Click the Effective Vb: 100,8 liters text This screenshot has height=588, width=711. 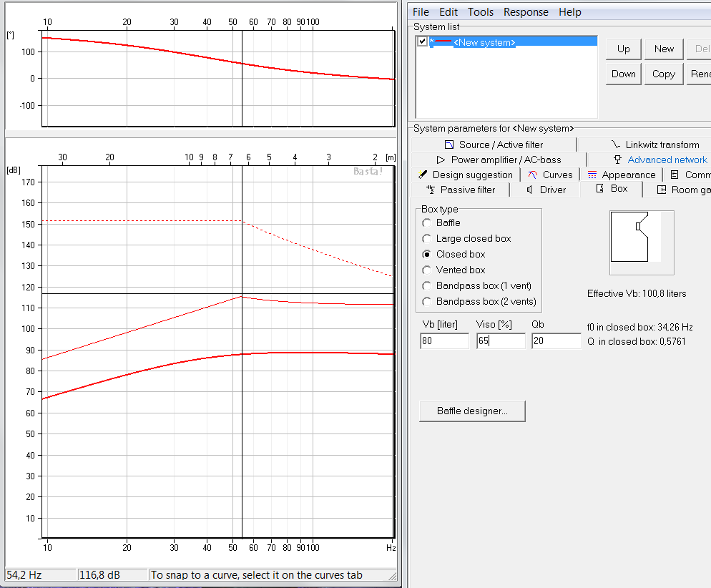click(637, 293)
